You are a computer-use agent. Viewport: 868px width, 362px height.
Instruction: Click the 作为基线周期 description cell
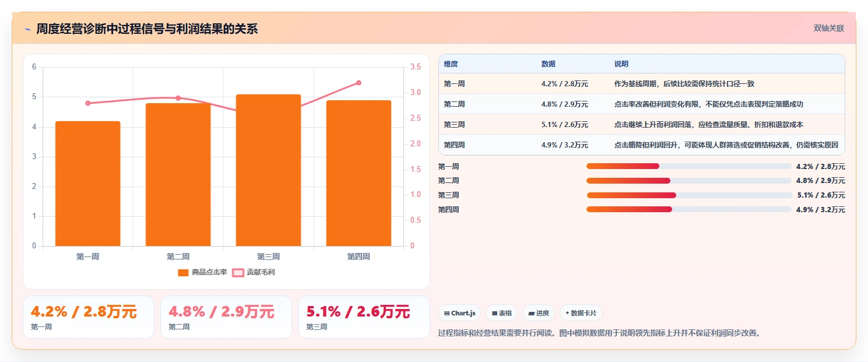tap(684, 84)
